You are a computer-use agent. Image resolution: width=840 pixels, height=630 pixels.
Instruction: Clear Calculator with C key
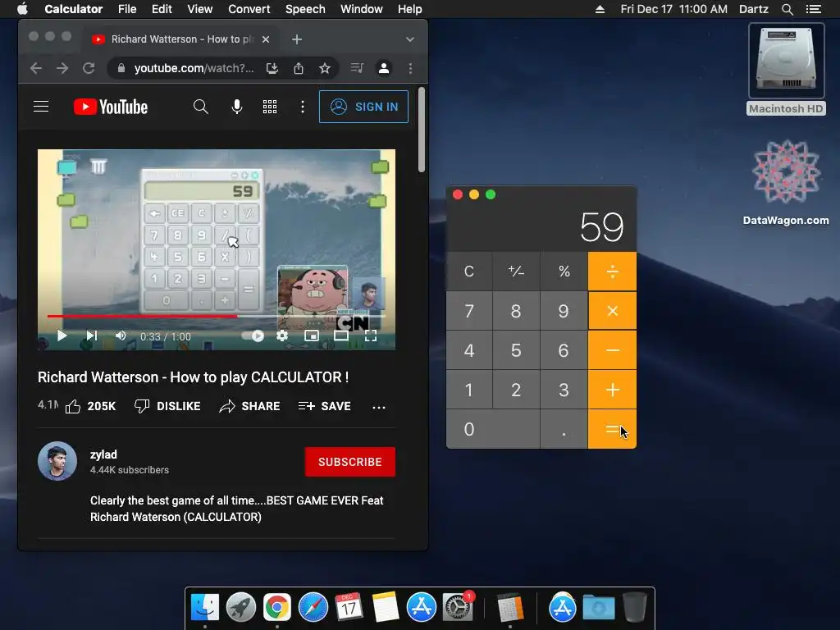pos(468,271)
